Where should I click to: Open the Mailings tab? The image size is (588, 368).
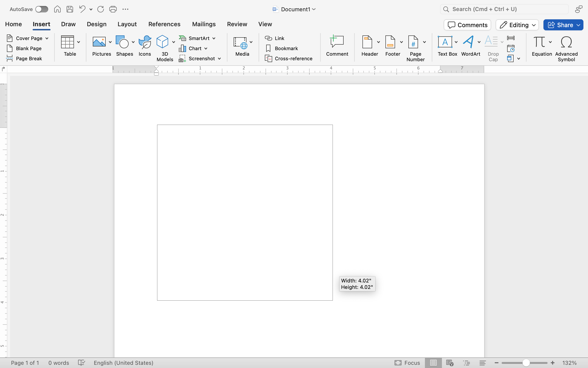pos(204,24)
